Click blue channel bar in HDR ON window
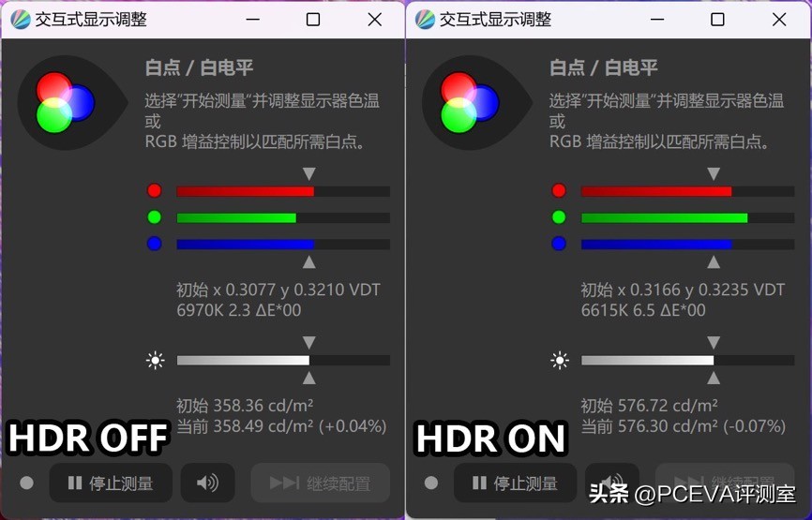The height and width of the screenshot is (520, 812). (687, 245)
